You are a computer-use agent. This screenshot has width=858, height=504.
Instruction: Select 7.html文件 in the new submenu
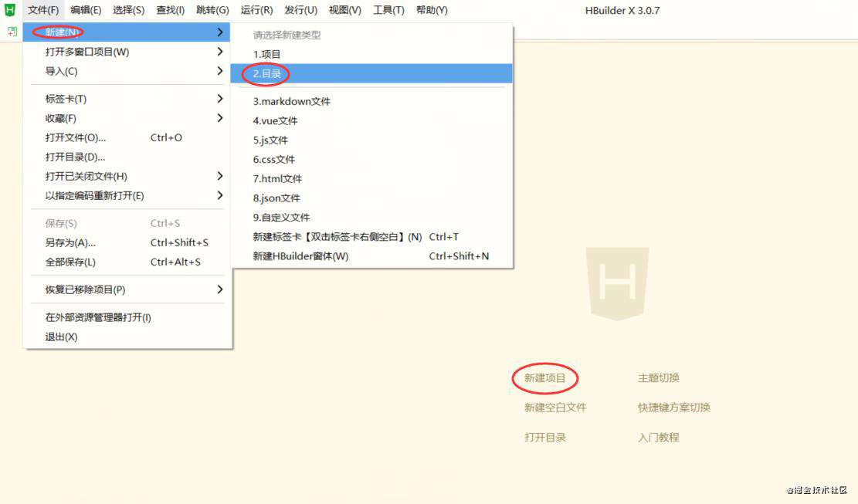[371, 179]
